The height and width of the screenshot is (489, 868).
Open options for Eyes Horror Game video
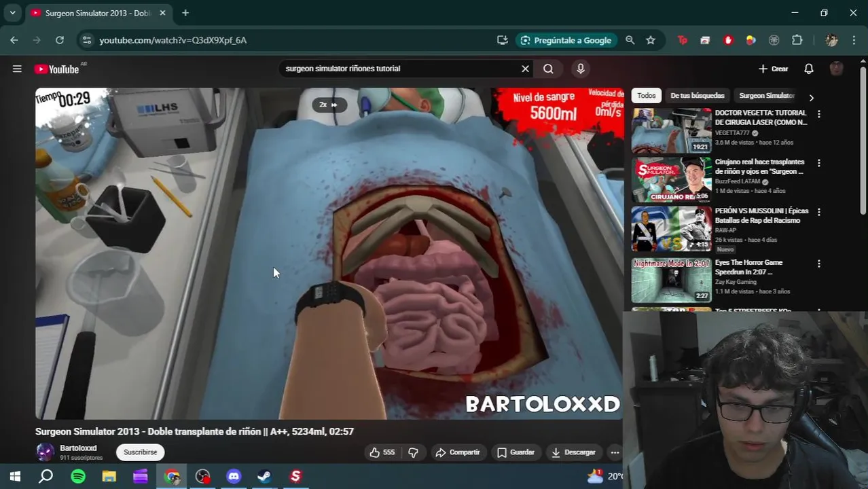819,264
